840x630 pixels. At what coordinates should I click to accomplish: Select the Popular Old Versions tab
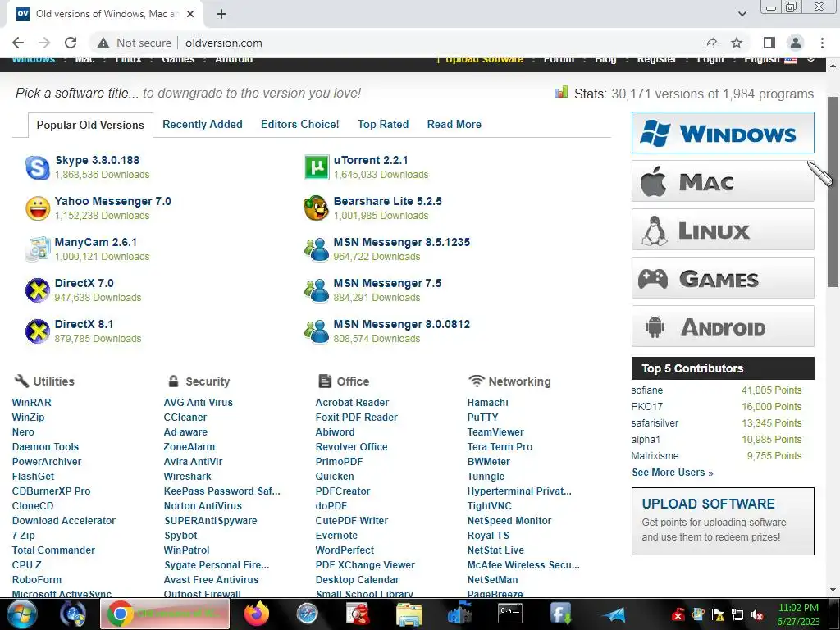[x=90, y=125]
